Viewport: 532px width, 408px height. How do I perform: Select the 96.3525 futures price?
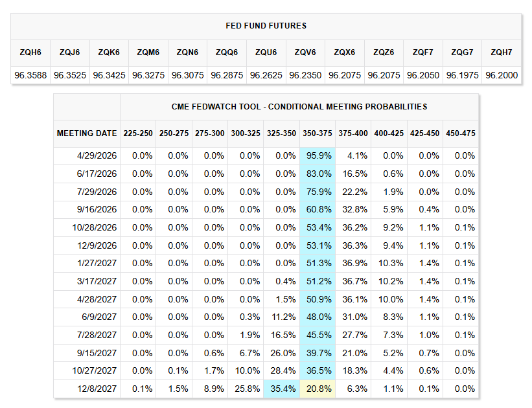coord(70,75)
